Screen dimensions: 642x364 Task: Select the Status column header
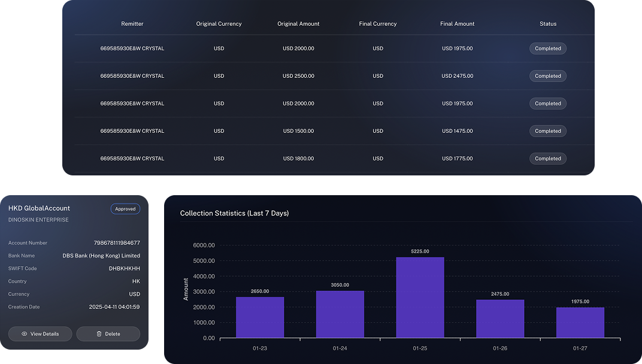(547, 24)
